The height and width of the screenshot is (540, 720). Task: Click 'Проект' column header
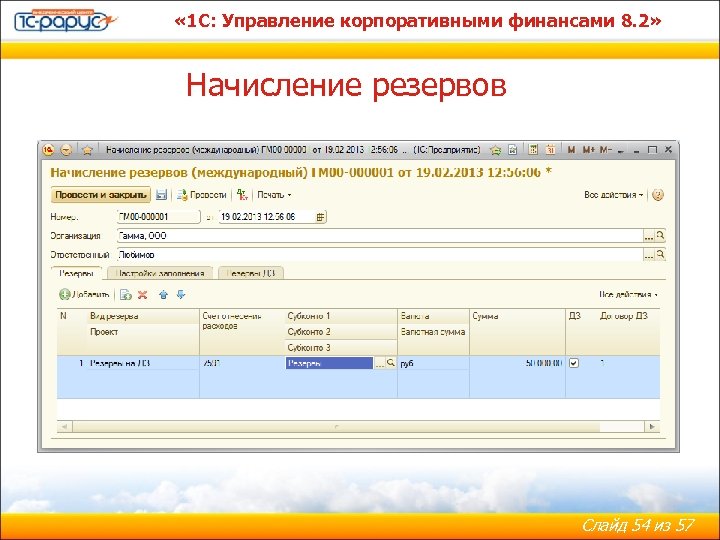143,339
